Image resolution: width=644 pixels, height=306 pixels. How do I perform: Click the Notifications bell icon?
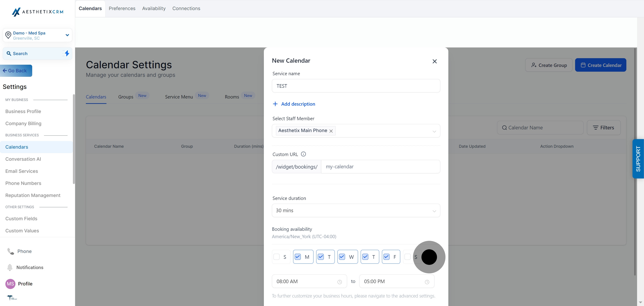(10, 267)
